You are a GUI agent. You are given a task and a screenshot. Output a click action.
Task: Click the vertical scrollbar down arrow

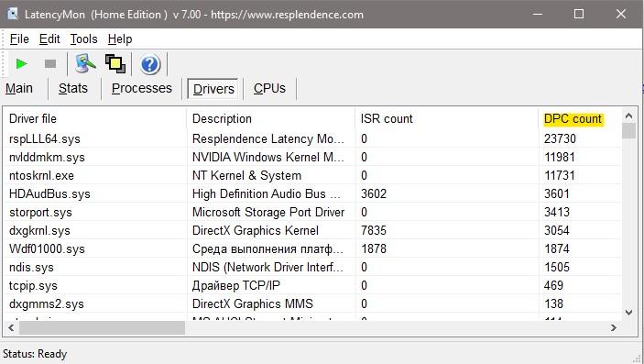click(628, 313)
